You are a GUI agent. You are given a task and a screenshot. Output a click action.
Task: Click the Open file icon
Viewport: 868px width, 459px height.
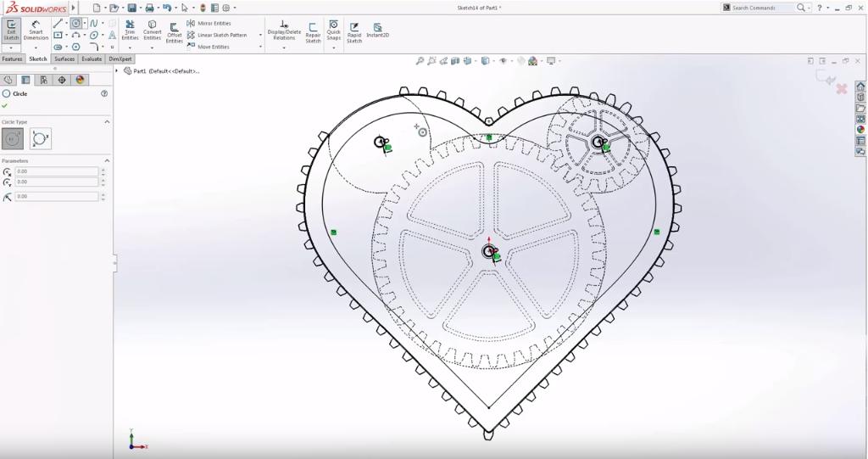click(114, 8)
